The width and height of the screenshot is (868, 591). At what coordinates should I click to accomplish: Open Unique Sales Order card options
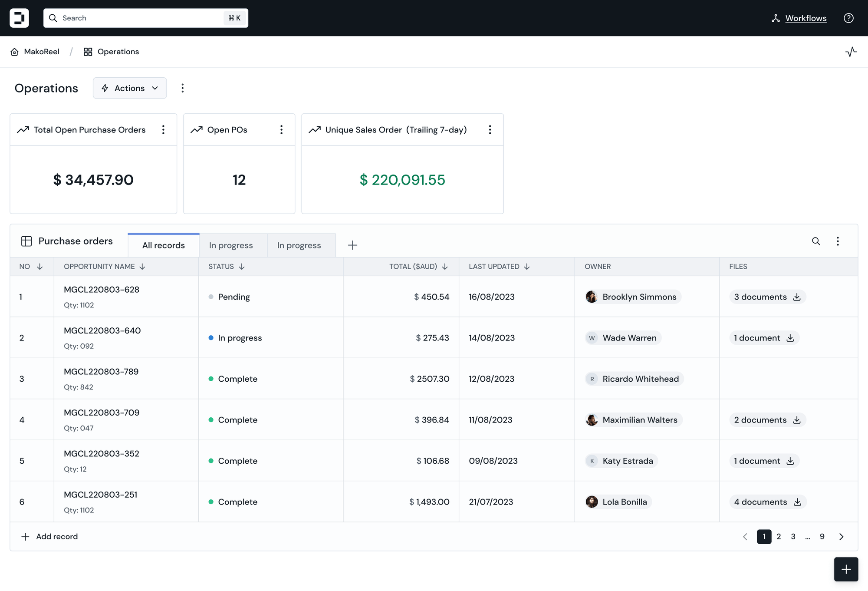(490, 130)
